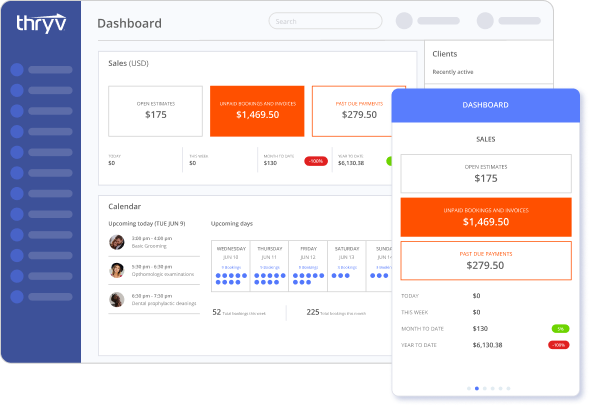Select the second pagination dot on mobile panel

[477, 388]
